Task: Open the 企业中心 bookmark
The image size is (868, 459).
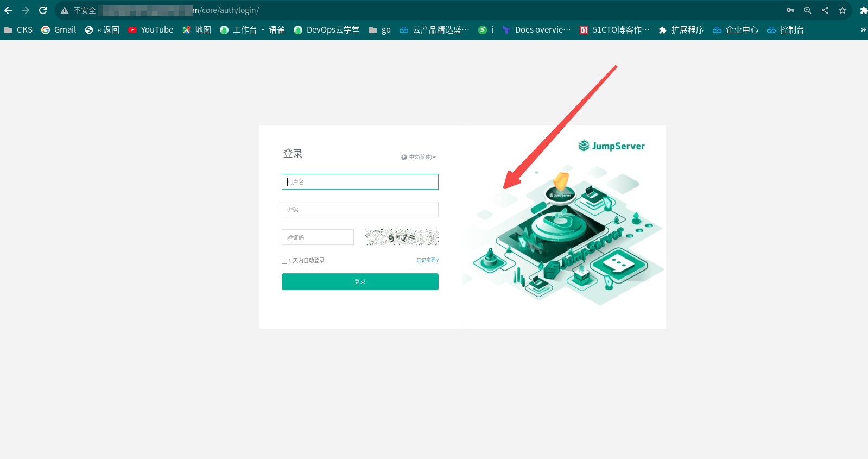Action: [736, 30]
